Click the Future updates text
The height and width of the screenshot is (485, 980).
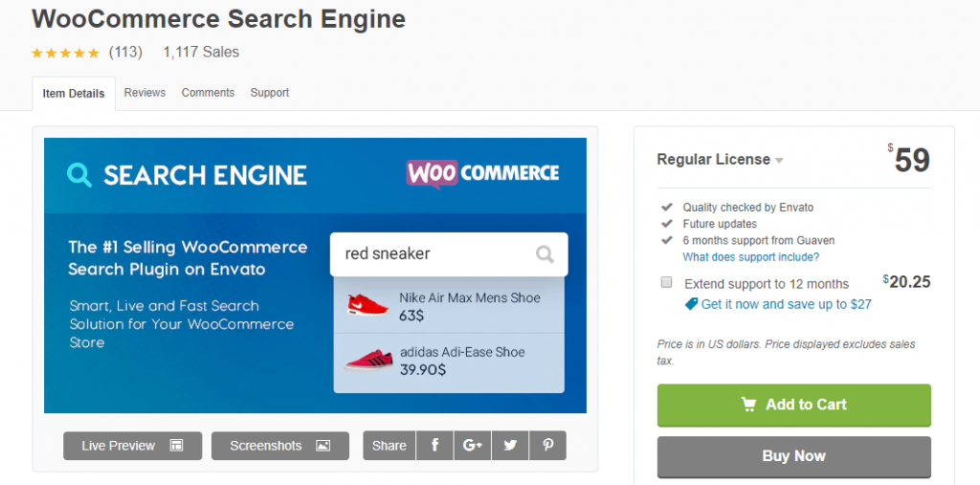point(720,224)
